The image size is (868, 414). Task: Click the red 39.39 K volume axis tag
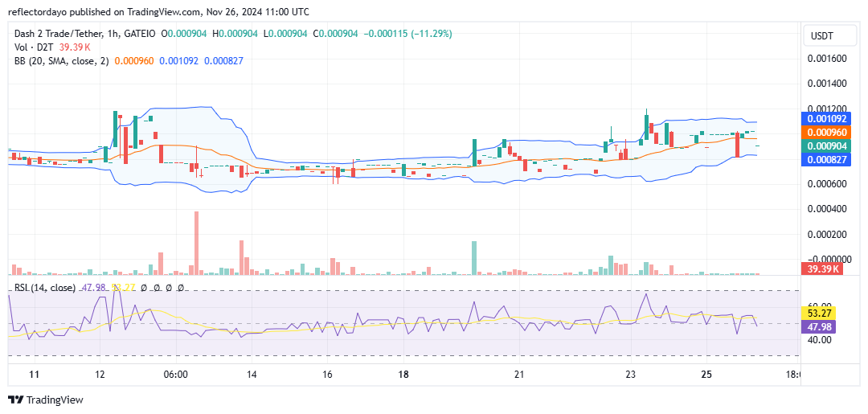coord(821,269)
